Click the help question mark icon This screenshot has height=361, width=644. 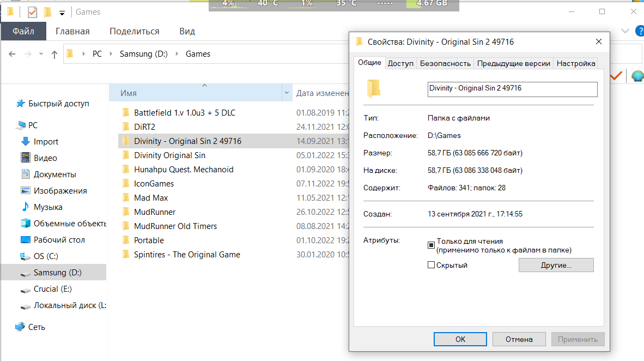(640, 31)
